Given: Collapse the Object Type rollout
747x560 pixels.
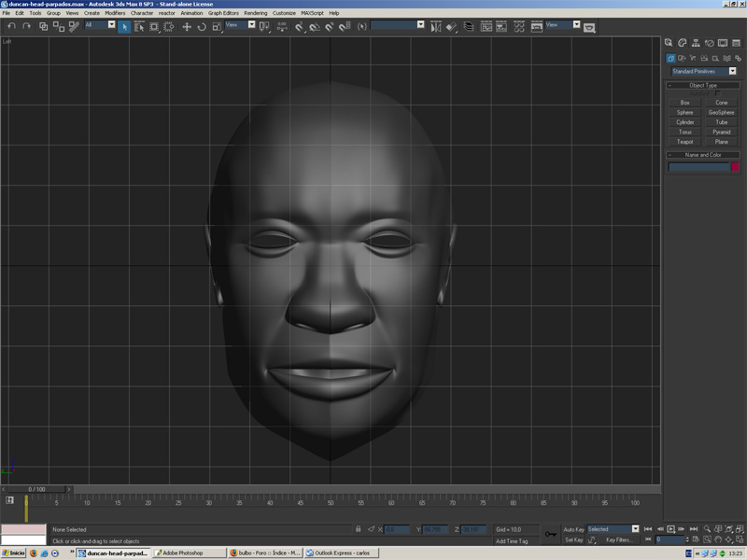Looking at the screenshot, I should click(703, 85).
